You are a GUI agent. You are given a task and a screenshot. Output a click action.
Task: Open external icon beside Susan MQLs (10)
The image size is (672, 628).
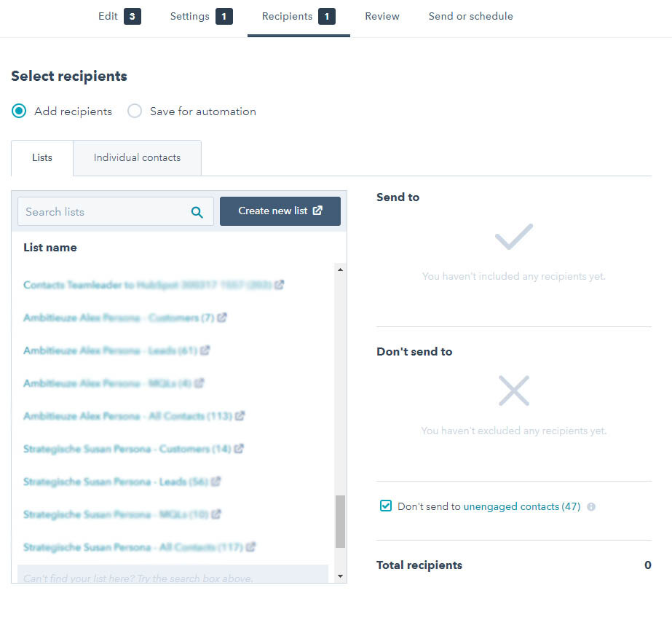coord(216,514)
